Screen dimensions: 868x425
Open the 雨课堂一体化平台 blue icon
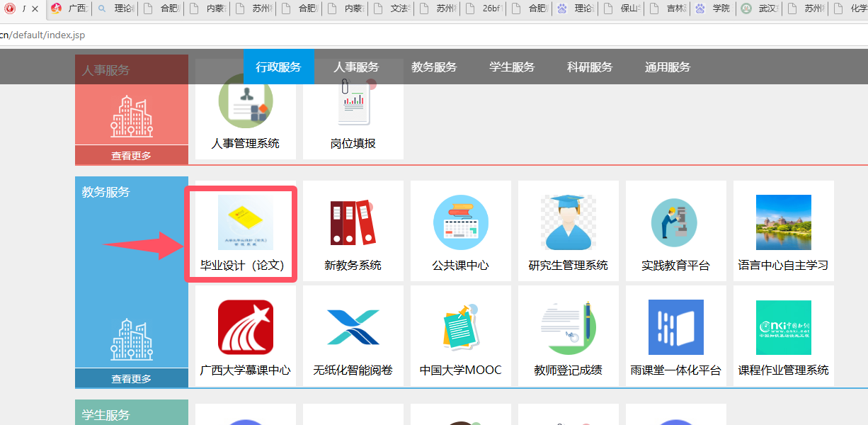[x=675, y=327]
